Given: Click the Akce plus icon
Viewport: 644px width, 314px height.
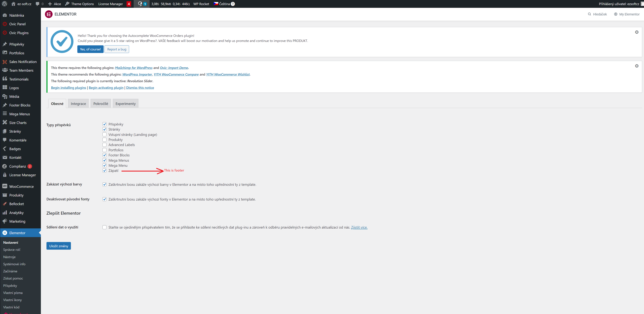Looking at the screenshot, I should tap(50, 4).
